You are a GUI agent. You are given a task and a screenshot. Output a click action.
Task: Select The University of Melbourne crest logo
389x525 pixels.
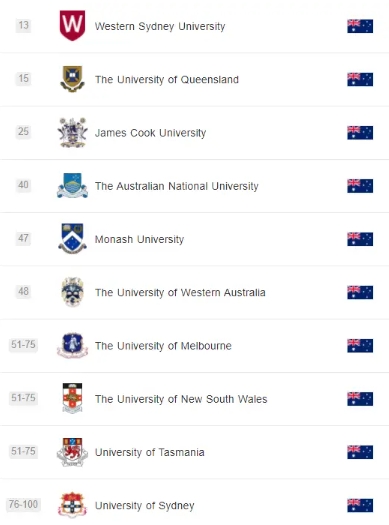pos(72,345)
